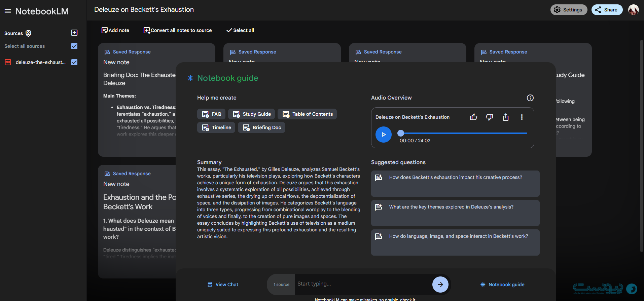The image size is (644, 301).
Task: Click the Share button
Action: coord(607,10)
